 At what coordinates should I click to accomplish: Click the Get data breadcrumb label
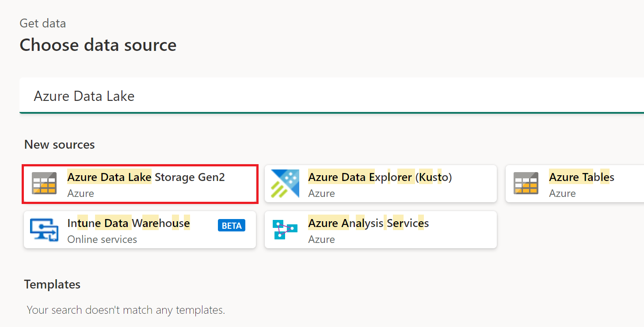pyautogui.click(x=42, y=23)
